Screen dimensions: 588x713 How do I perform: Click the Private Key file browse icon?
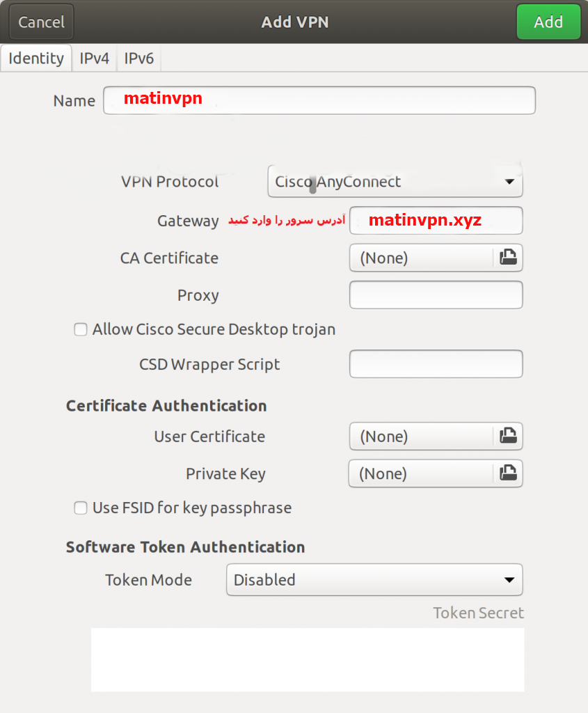tap(509, 473)
